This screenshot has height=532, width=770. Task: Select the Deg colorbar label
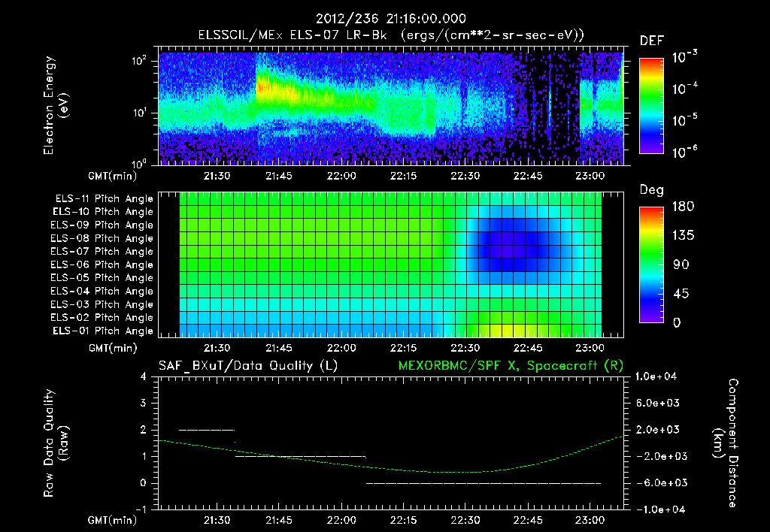click(652, 190)
